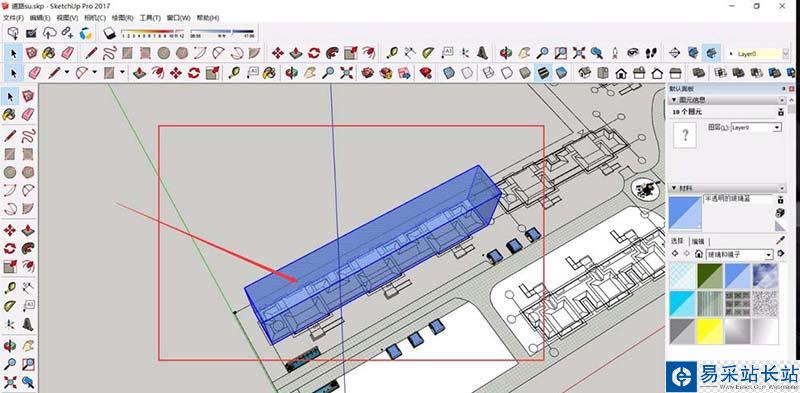
Task: Open the Tools menu
Action: [x=150, y=18]
